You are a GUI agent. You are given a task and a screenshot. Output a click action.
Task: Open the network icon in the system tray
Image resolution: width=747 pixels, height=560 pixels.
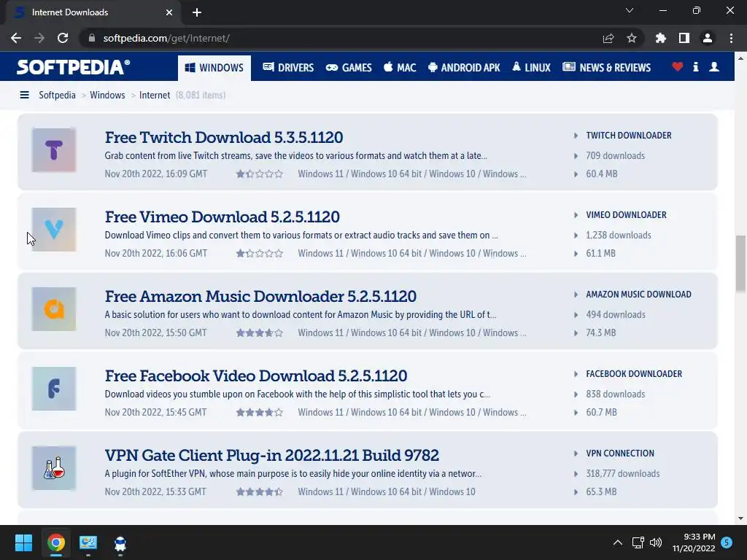click(638, 542)
